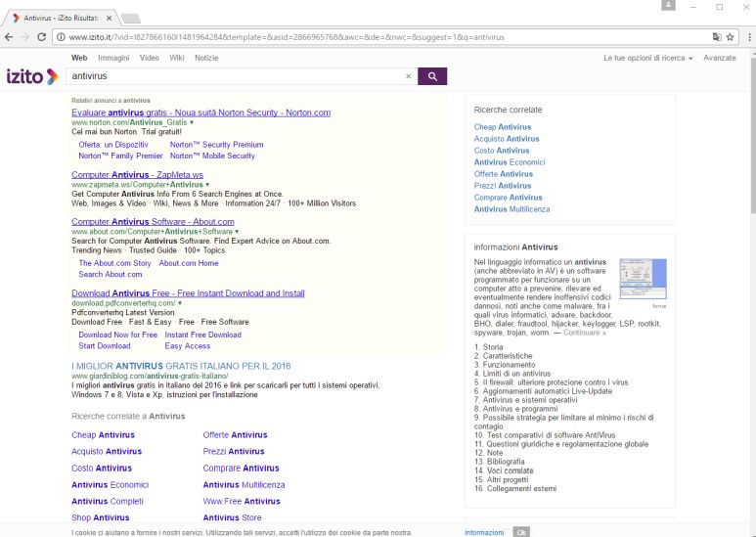Click Shop Antivirus related search
Screen dimensions: 756x537
[101, 517]
